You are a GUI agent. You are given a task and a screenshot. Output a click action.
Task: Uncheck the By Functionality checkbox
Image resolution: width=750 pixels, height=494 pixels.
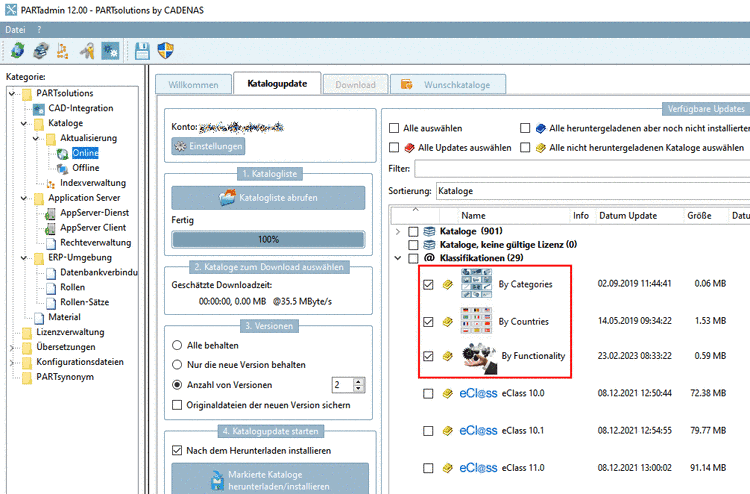click(428, 356)
